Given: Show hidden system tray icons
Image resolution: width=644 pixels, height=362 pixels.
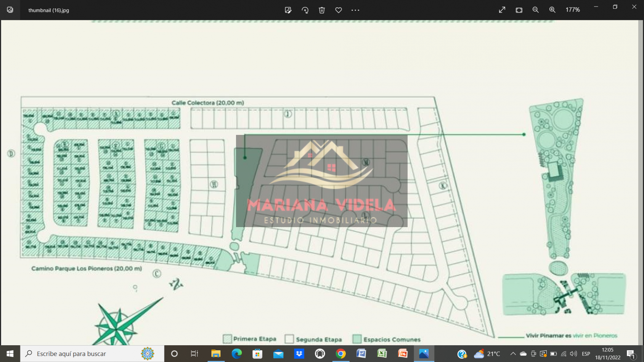Looking at the screenshot, I should coord(513,354).
